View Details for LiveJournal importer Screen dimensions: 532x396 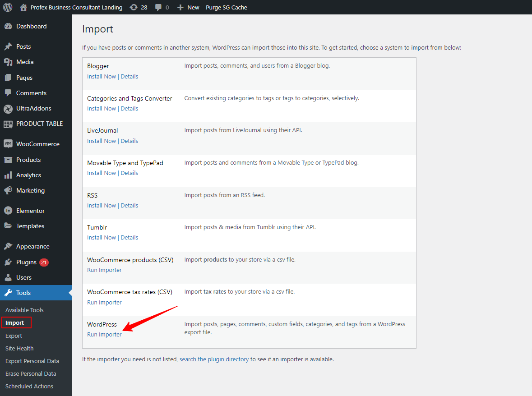(129, 141)
